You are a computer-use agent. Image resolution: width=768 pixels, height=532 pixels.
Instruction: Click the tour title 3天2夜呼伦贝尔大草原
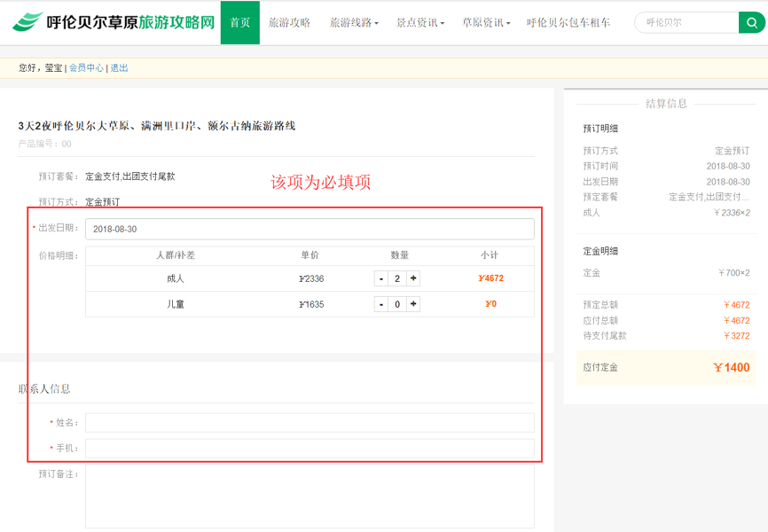(157, 126)
